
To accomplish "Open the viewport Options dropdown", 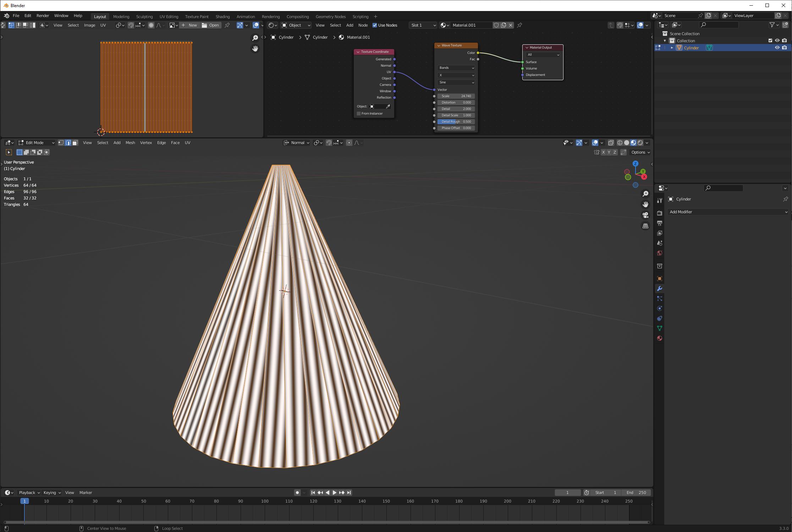I will [x=640, y=152].
